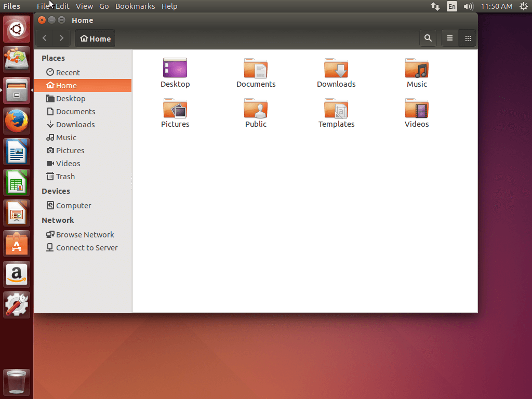Open the Bookmarks menu

[135, 6]
